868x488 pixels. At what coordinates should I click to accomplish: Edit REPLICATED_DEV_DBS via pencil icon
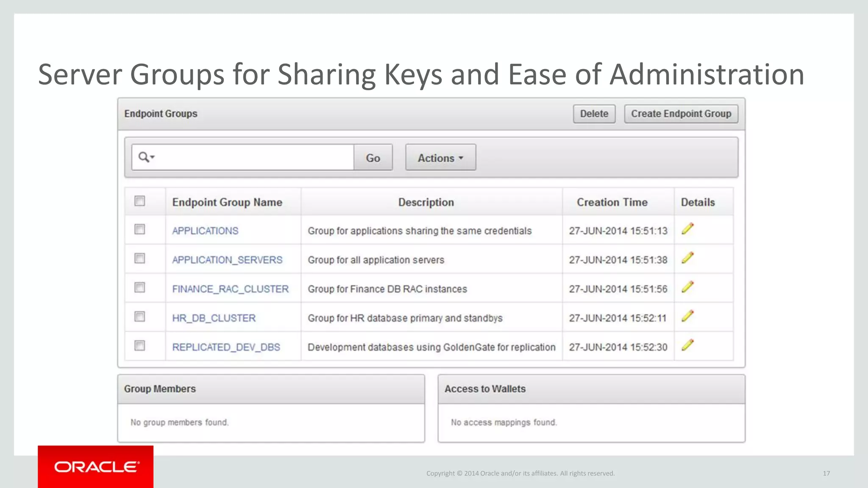pos(687,345)
